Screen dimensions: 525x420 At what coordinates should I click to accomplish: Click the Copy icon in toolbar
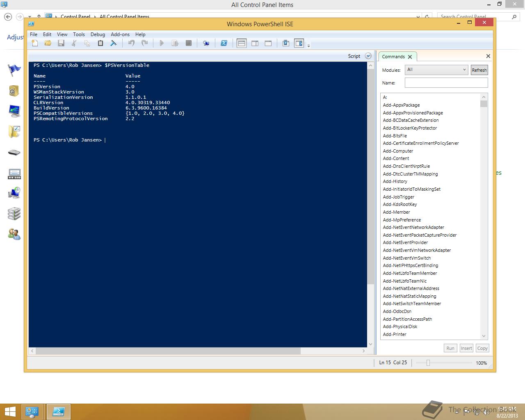pyautogui.click(x=87, y=43)
